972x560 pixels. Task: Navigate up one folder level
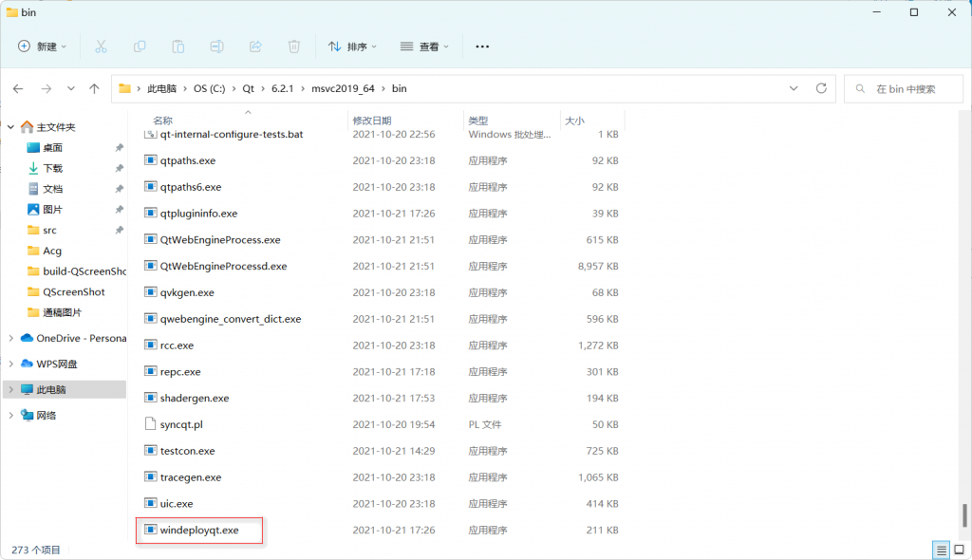(x=94, y=88)
